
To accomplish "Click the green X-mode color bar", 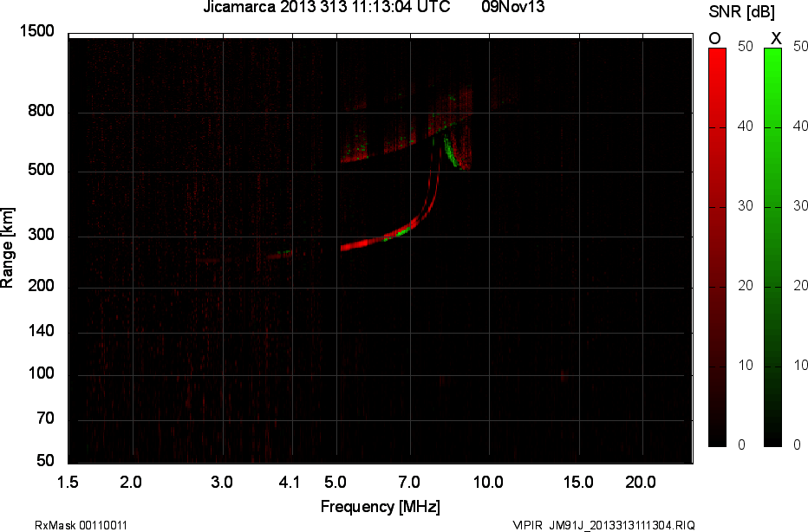I will [772, 247].
